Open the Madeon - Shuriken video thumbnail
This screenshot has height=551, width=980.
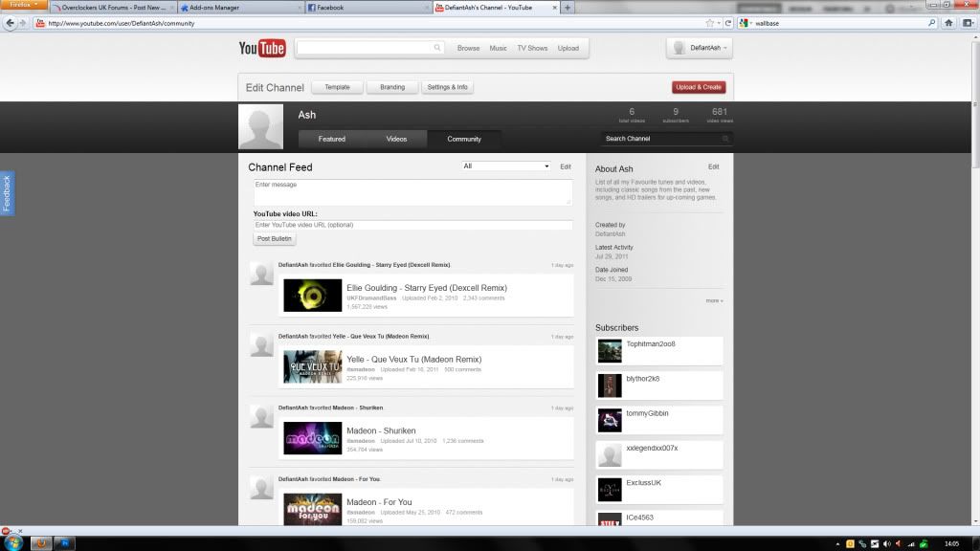[312, 438]
